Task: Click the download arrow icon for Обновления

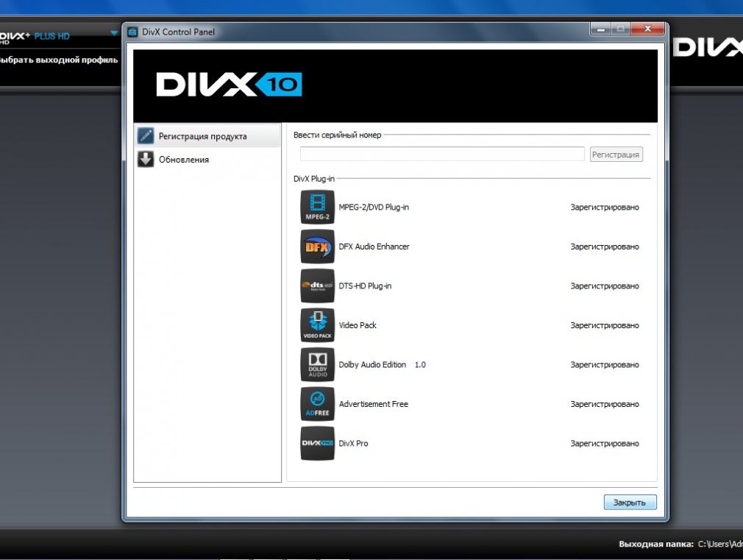Action: coord(146,160)
